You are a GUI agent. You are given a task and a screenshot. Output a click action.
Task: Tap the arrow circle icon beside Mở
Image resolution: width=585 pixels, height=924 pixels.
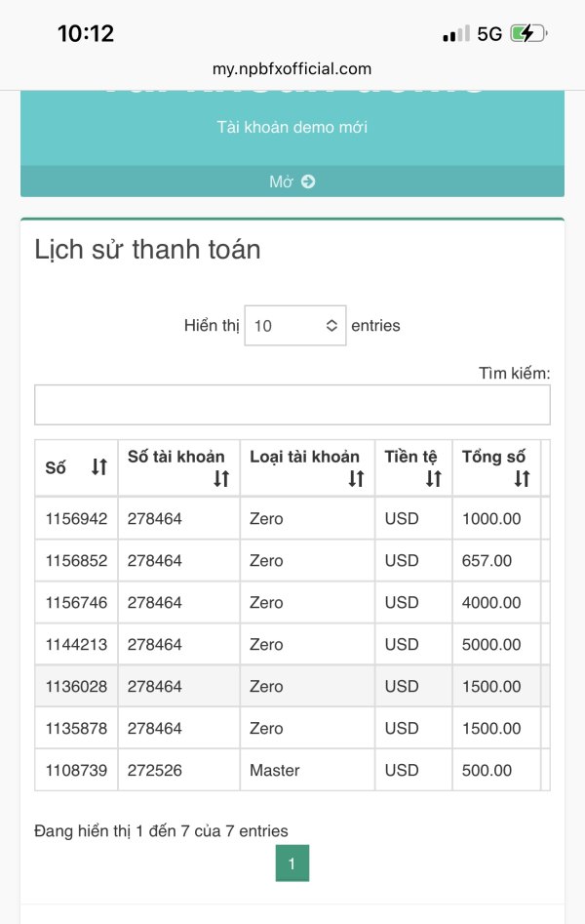tap(308, 181)
